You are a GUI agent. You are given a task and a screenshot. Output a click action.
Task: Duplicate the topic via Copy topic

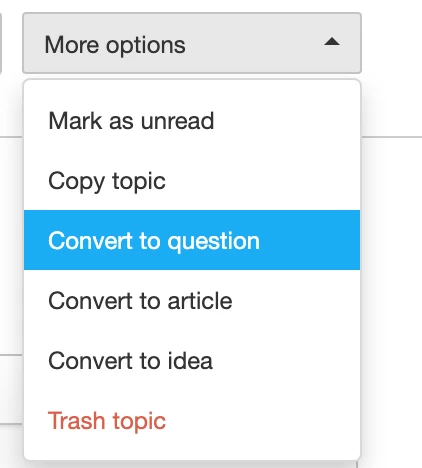click(192, 181)
